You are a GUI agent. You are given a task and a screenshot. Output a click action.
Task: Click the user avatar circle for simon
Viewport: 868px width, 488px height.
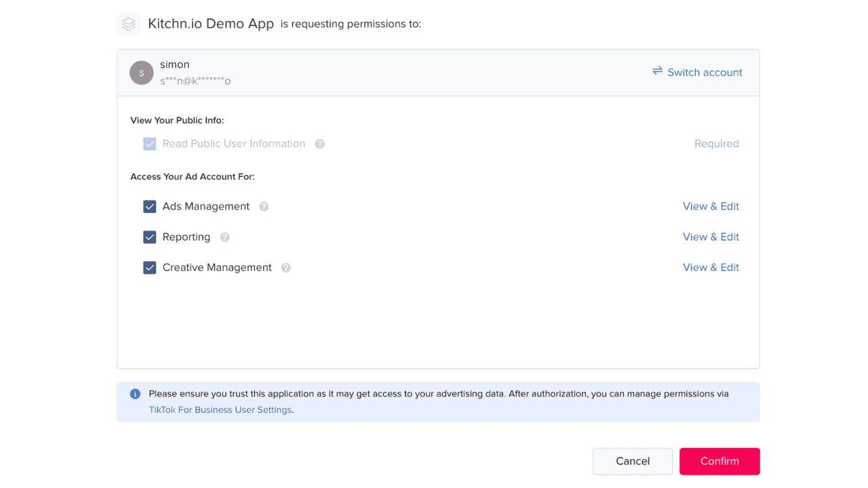141,73
